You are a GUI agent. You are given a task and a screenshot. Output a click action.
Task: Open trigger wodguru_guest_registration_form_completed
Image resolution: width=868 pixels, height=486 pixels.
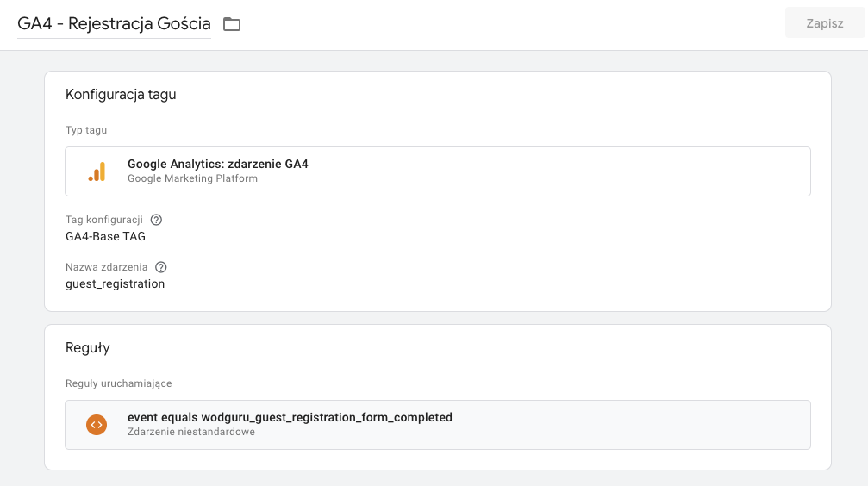[438, 425]
